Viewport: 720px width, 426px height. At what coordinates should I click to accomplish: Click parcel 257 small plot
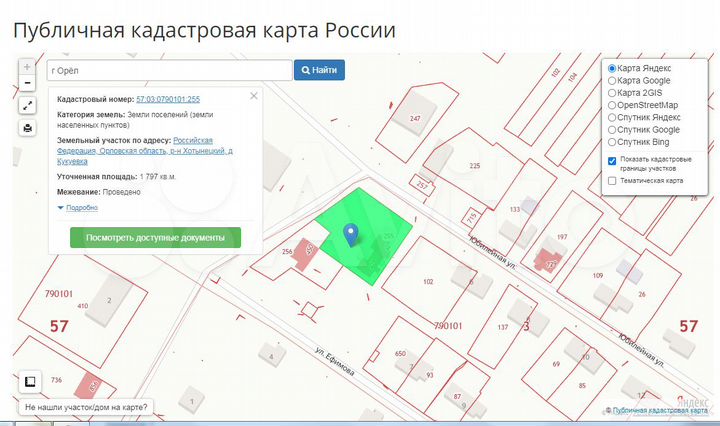422,185
